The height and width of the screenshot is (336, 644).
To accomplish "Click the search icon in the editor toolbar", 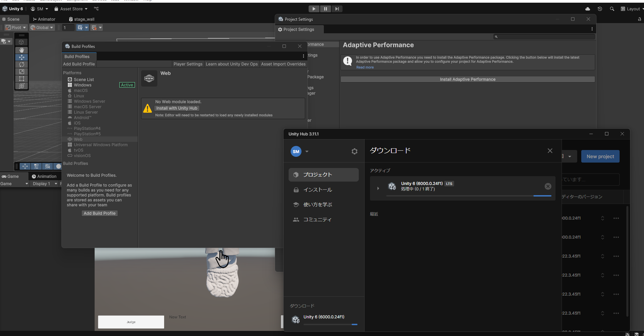I will (612, 9).
